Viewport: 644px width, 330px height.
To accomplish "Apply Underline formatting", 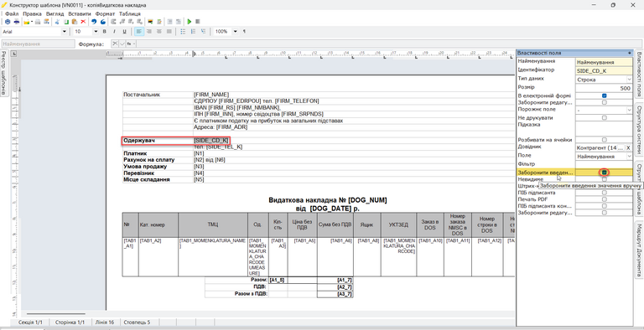I will [x=124, y=32].
